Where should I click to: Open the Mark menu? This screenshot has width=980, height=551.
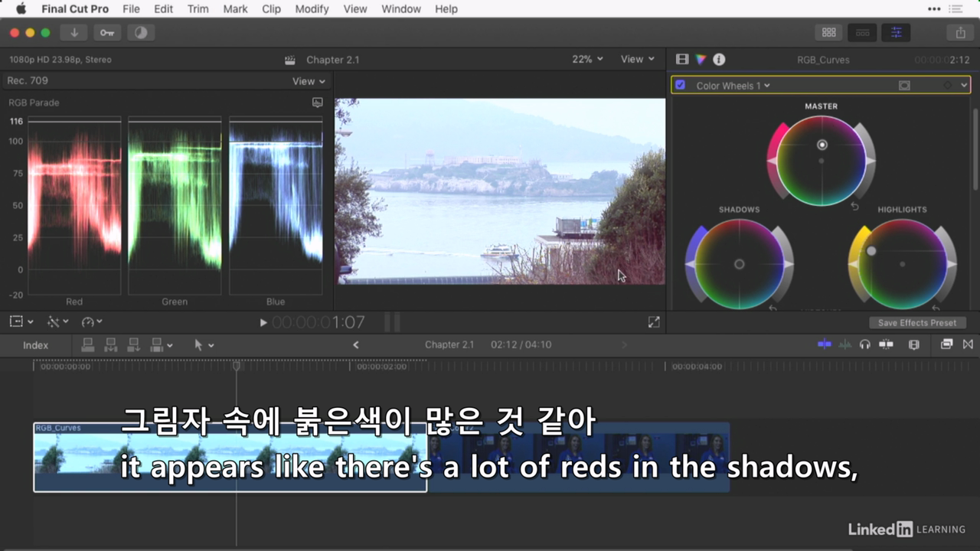(x=235, y=9)
